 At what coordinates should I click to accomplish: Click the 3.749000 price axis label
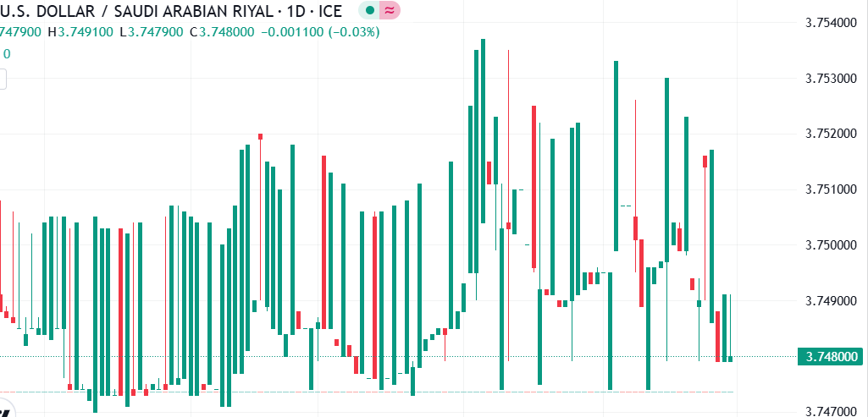831,300
